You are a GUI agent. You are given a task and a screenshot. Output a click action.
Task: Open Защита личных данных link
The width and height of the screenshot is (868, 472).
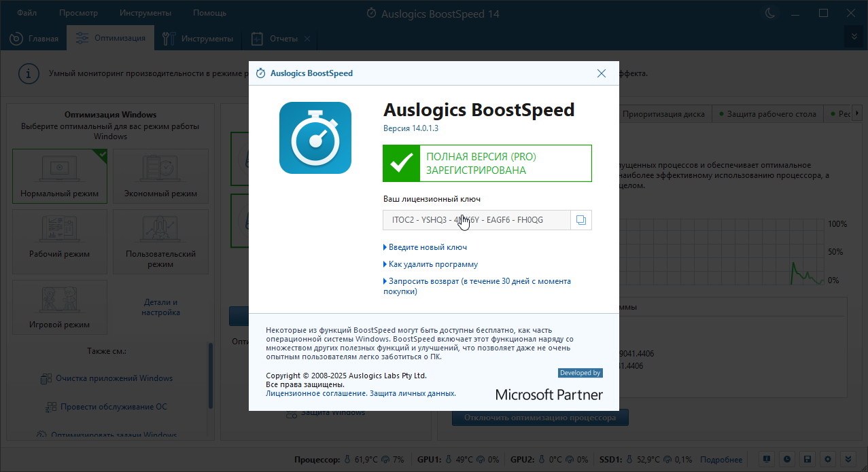coord(413,393)
